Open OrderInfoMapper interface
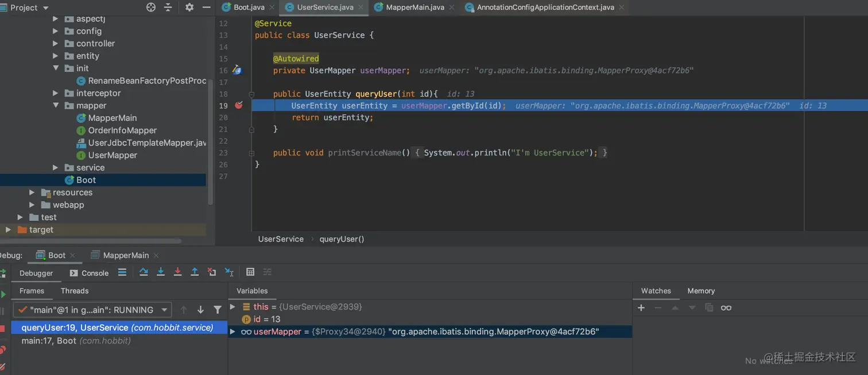868x375 pixels. pos(117,131)
